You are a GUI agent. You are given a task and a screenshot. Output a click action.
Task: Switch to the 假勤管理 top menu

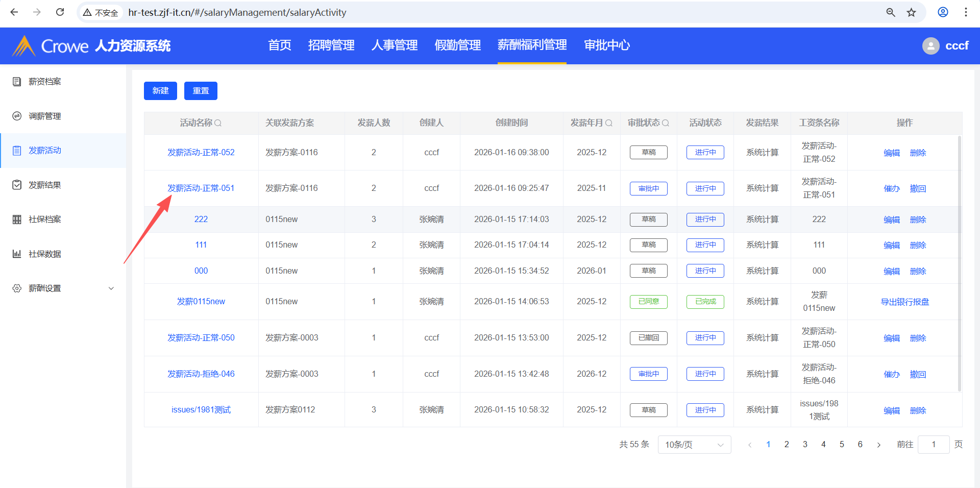(x=457, y=45)
